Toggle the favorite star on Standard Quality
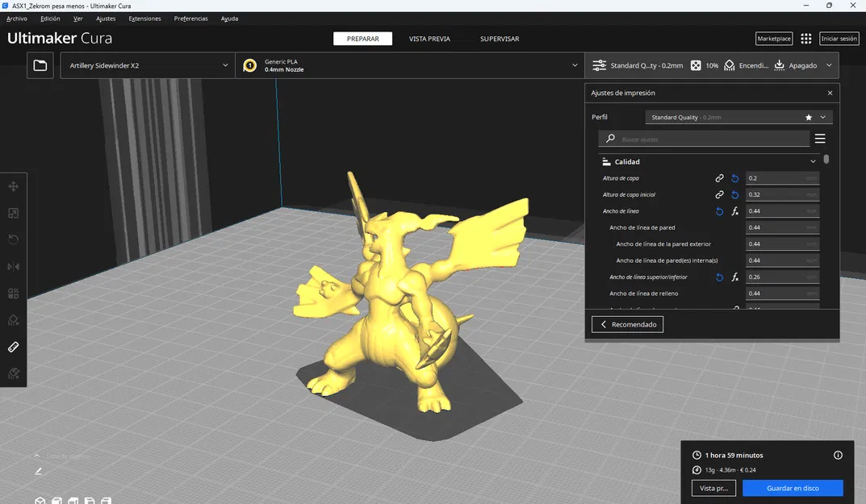 [808, 117]
